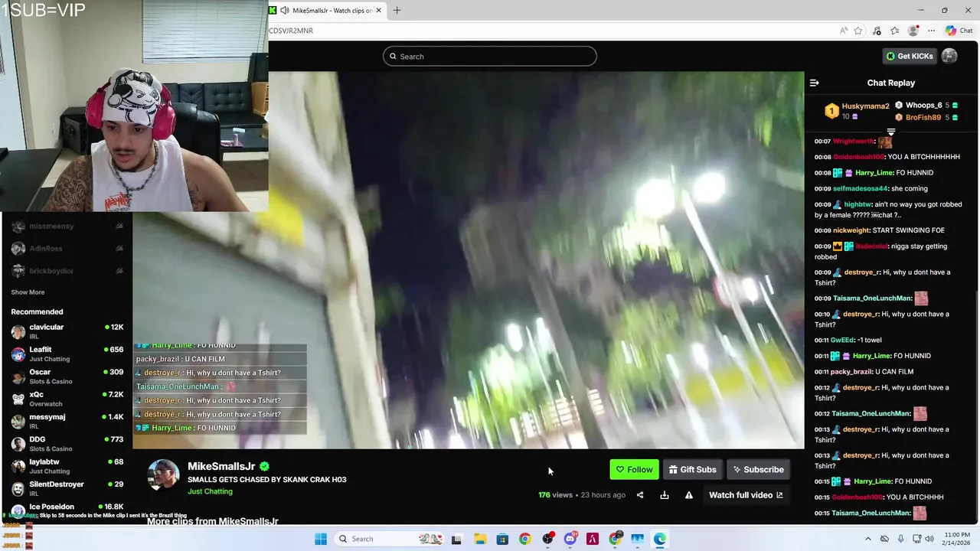The image size is (980, 551).
Task: Open the clock and date panel
Action: [x=955, y=539]
